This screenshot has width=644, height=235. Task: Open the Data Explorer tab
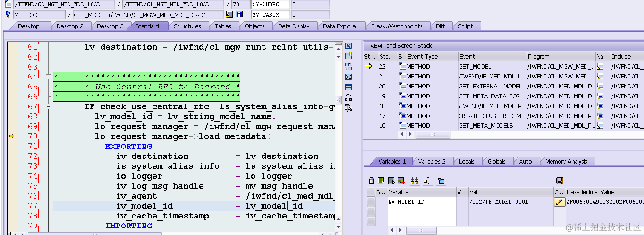click(x=340, y=26)
